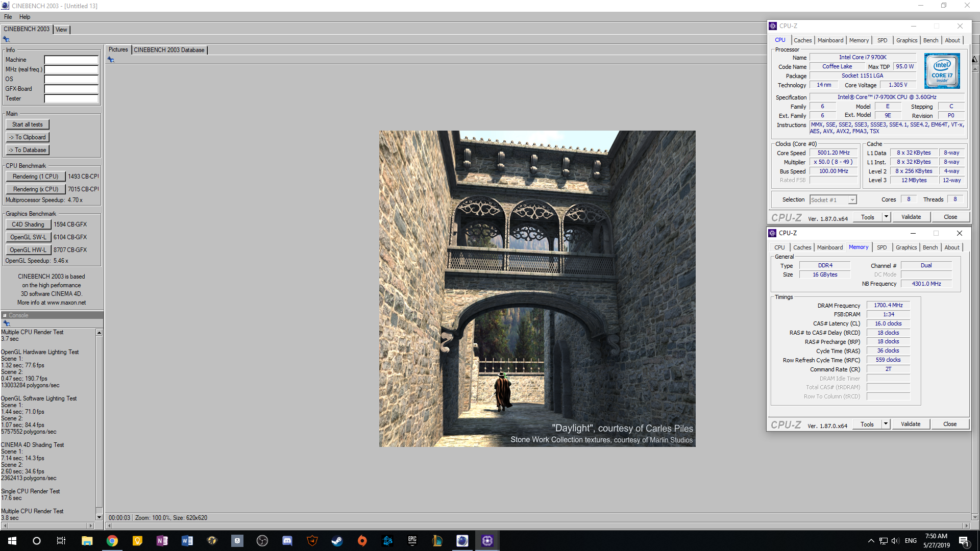Click the Tester input field
Viewport: 980px width, 551px height.
[x=71, y=98]
